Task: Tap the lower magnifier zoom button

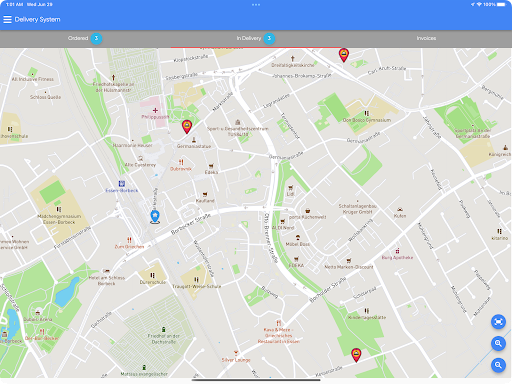Action: (x=498, y=365)
